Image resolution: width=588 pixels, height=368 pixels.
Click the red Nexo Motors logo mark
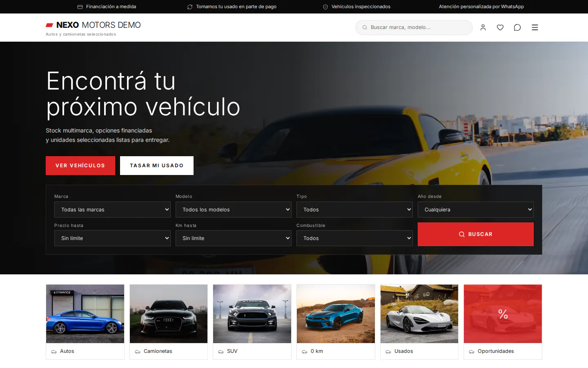49,25
